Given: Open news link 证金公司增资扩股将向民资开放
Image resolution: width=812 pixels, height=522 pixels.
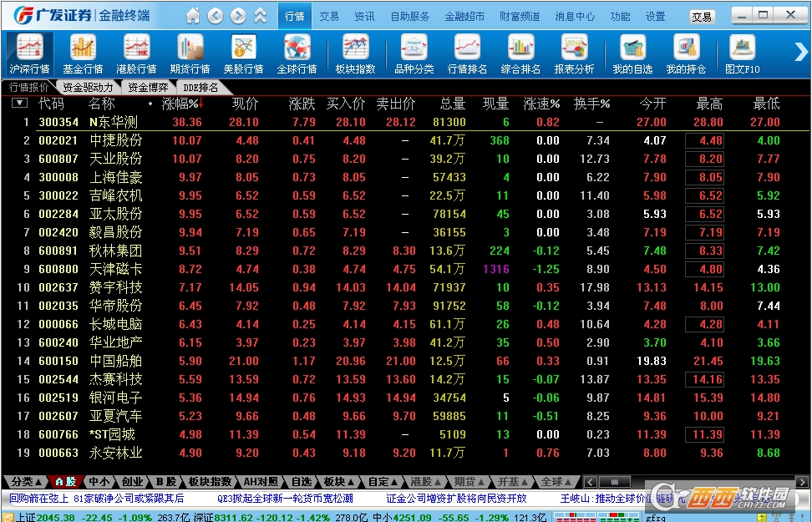Looking at the screenshot, I should (x=456, y=498).
